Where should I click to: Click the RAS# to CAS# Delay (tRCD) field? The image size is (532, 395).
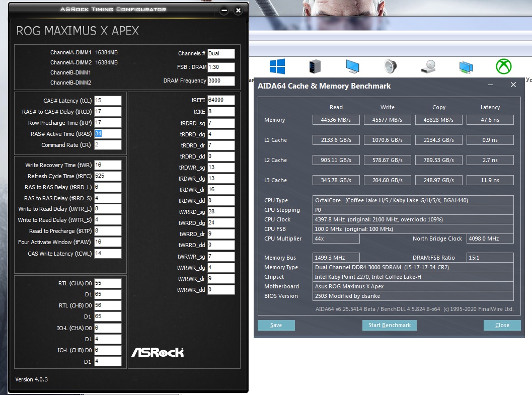pyautogui.click(x=108, y=112)
